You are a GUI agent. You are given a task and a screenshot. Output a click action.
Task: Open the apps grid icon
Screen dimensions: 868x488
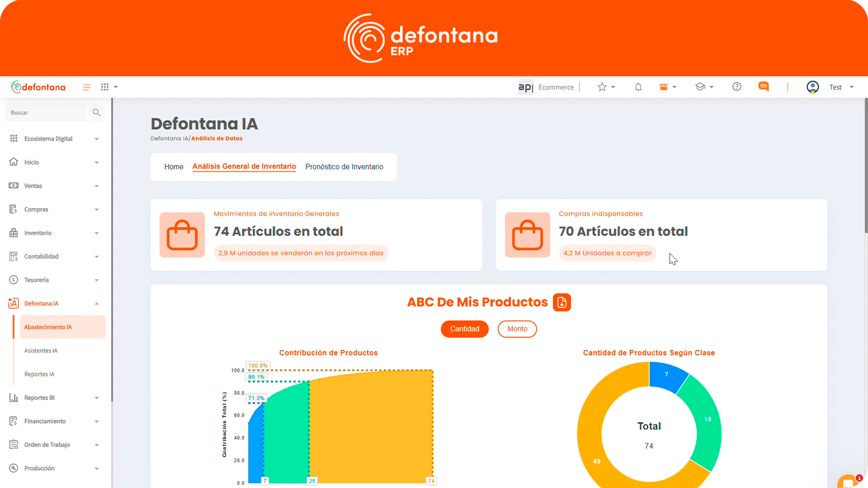pos(105,87)
